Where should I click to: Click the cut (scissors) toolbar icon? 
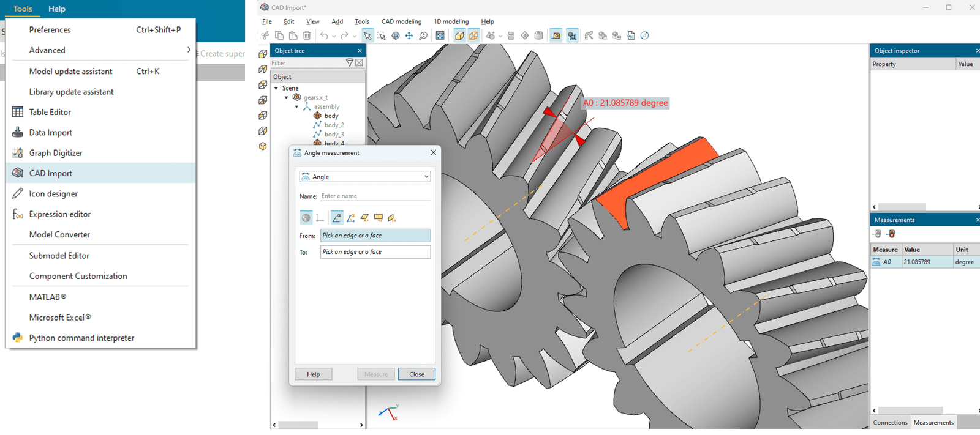pyautogui.click(x=265, y=35)
